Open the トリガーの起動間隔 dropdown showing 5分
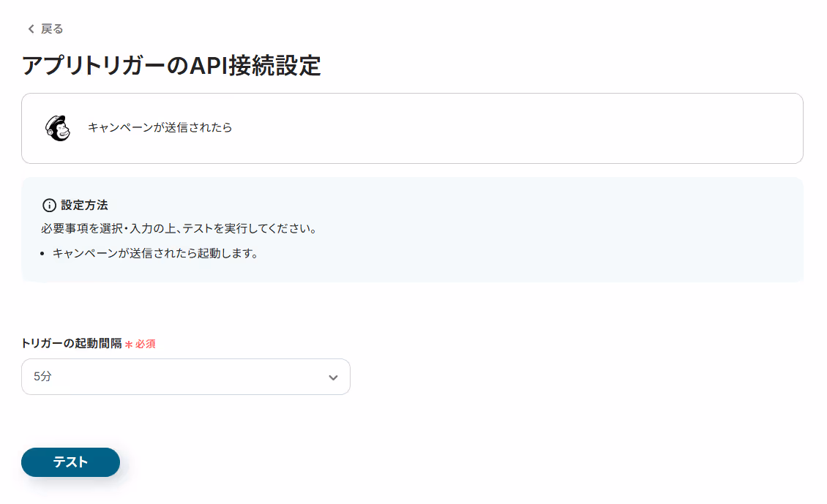The width and height of the screenshot is (827, 504). 186,377
